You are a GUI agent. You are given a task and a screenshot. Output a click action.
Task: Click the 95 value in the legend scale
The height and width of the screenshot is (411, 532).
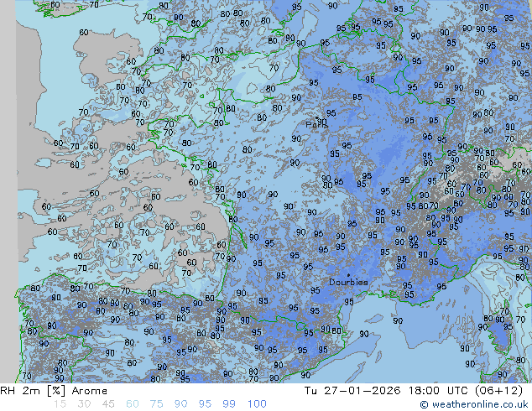pyautogui.click(x=206, y=403)
